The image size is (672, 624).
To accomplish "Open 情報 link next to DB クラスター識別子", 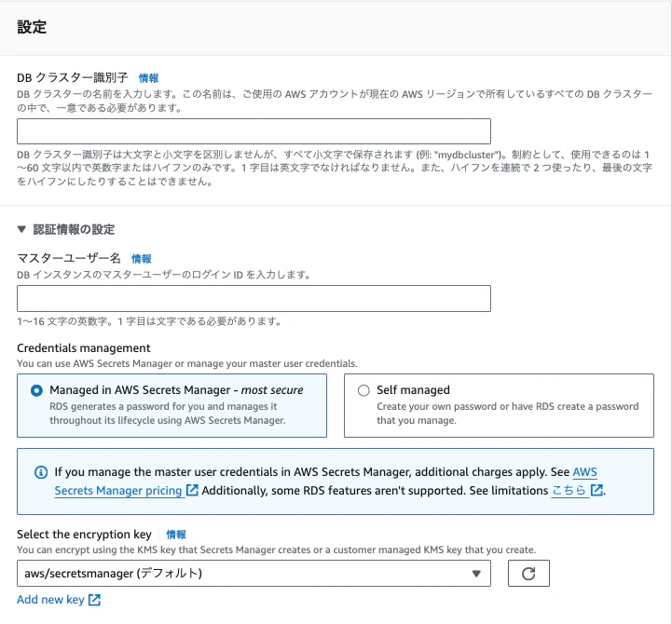I will pyautogui.click(x=149, y=78).
